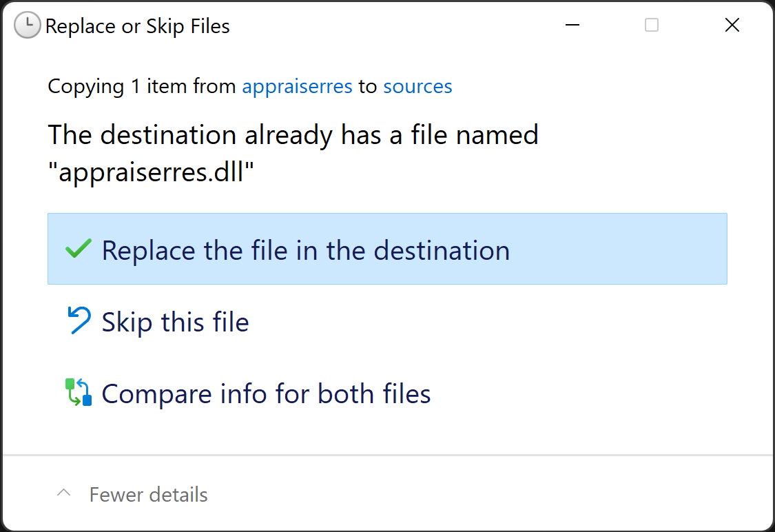Click the quoted appraiserres.dll file name
The image size is (775, 532).
[x=152, y=172]
